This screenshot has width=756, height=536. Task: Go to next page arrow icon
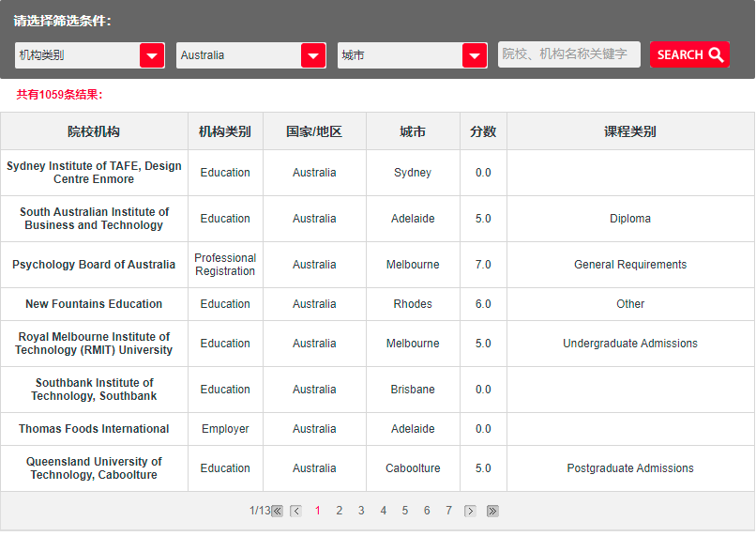click(x=470, y=511)
